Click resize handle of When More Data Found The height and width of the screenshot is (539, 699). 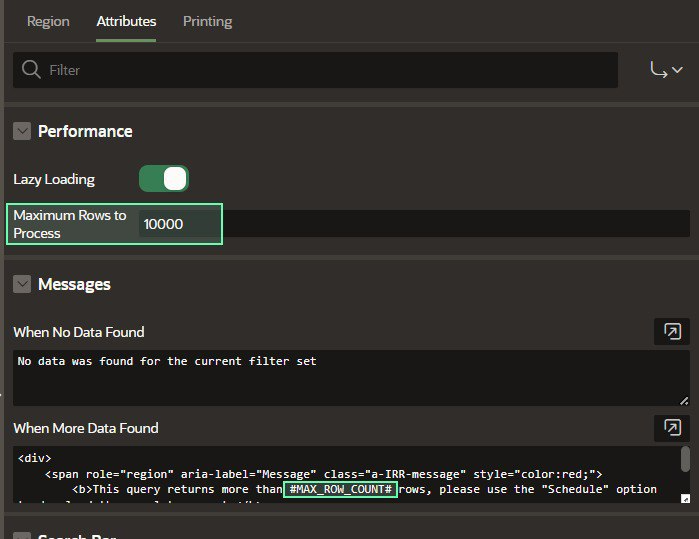[x=685, y=498]
